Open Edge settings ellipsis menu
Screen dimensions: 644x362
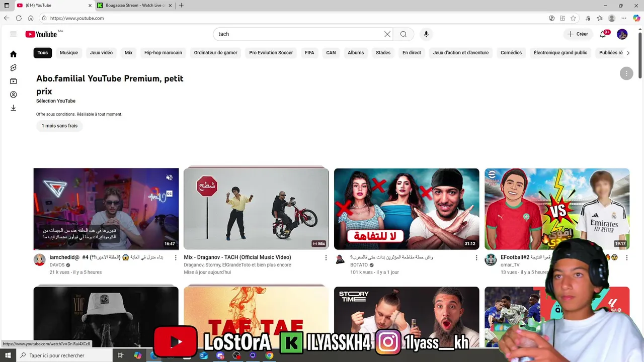click(x=624, y=18)
